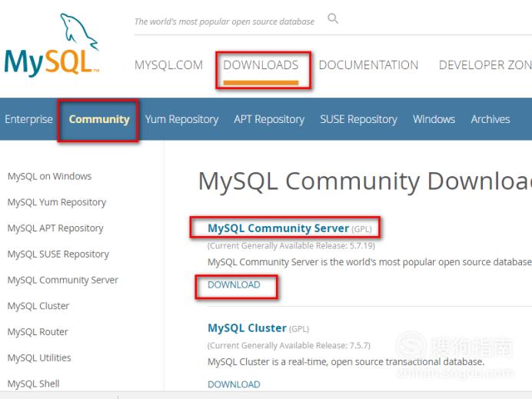This screenshot has width=532, height=399.
Task: Open MySQL Utilities sidebar link
Action: [x=39, y=357]
